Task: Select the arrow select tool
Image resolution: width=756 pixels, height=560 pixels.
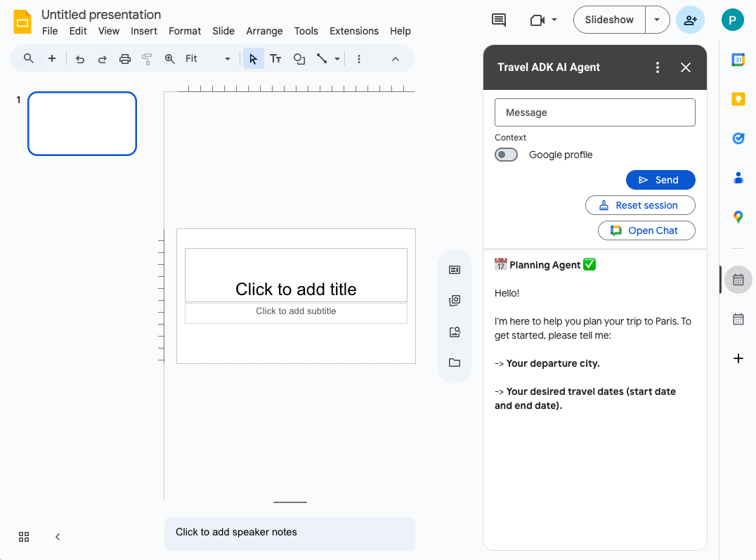Action: click(253, 58)
